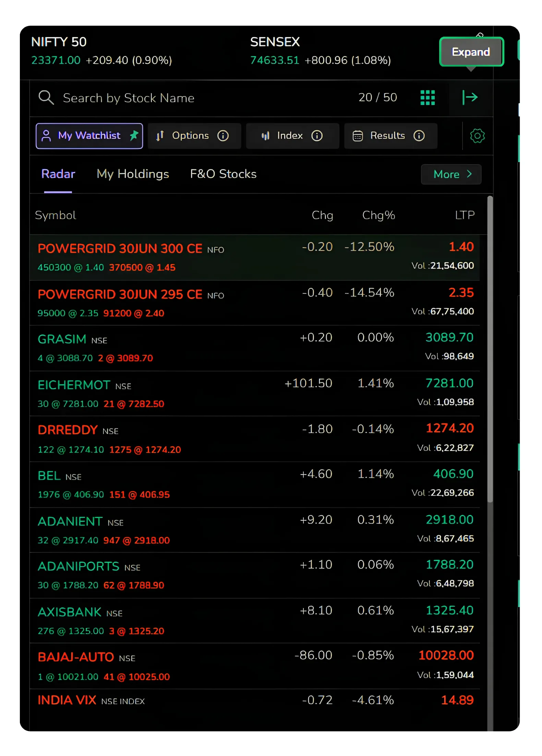Select the Radar watchlist tab
Viewport: 542px width, 756px height.
[x=58, y=174]
